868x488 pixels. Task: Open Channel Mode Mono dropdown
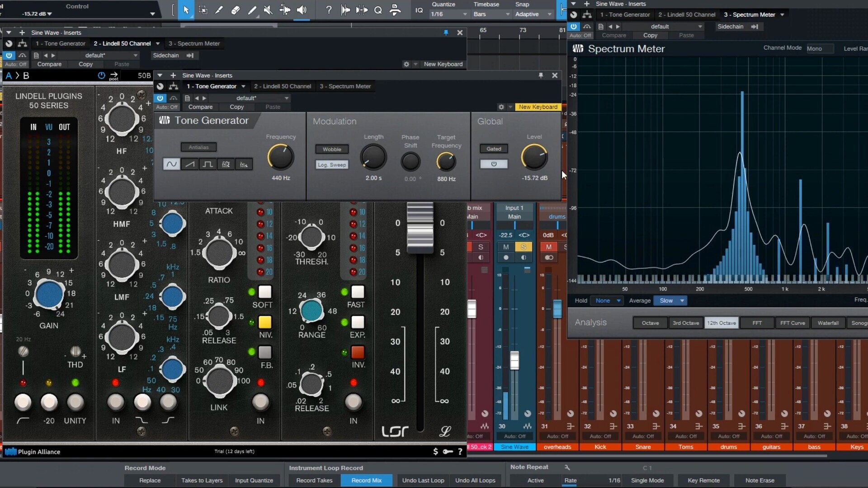pyautogui.click(x=820, y=49)
